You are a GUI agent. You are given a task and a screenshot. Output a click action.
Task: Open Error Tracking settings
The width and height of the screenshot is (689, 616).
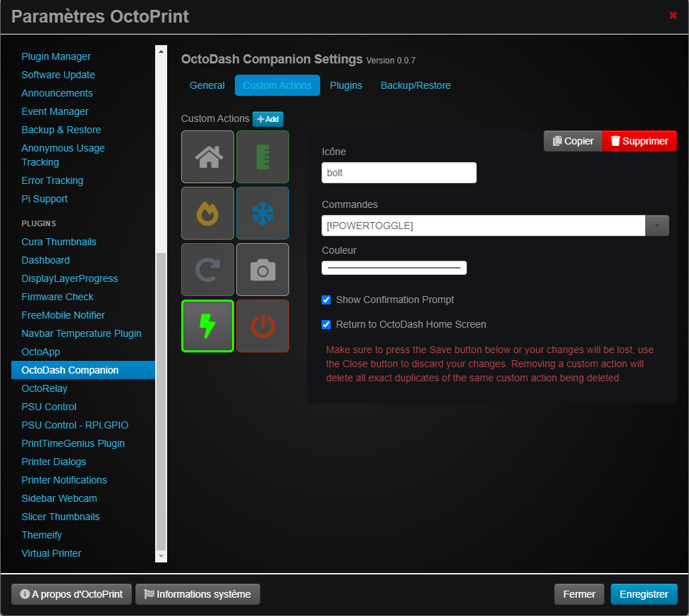[52, 181]
